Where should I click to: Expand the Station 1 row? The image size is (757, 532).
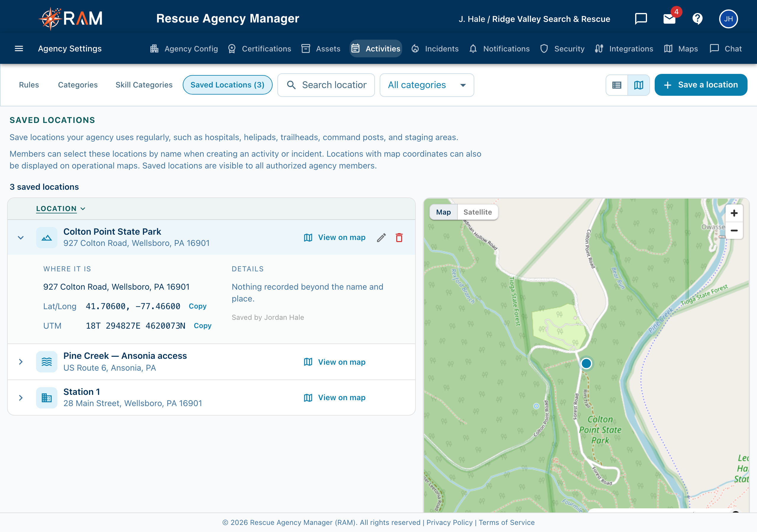click(x=21, y=398)
